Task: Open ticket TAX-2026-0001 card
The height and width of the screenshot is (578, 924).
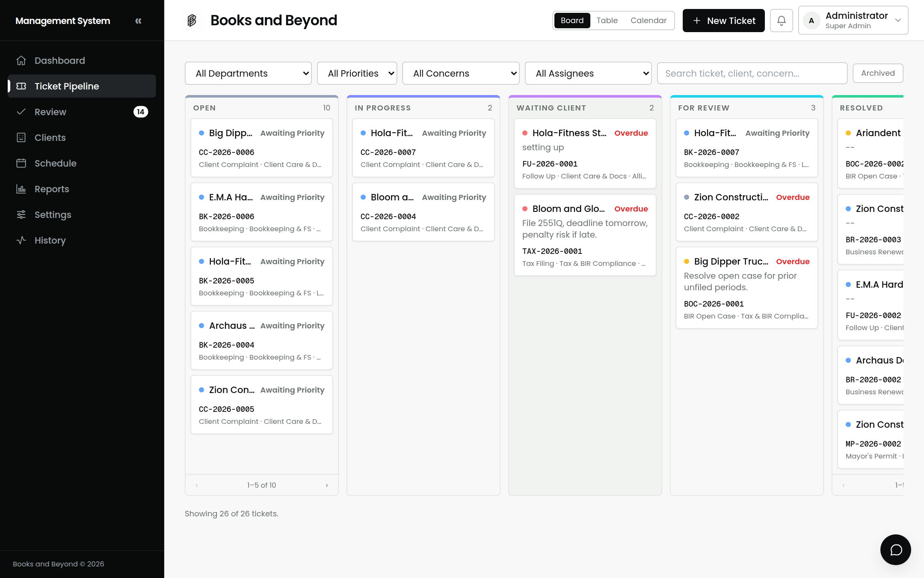Action: point(585,235)
